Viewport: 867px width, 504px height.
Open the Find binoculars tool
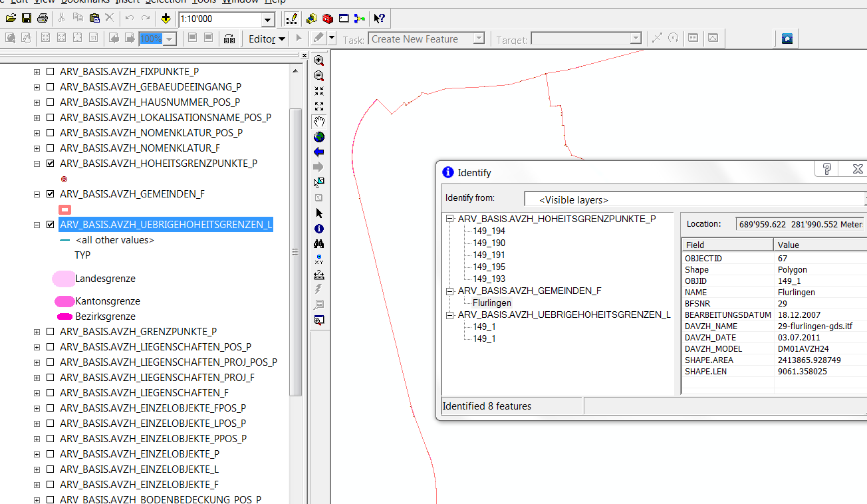click(319, 244)
